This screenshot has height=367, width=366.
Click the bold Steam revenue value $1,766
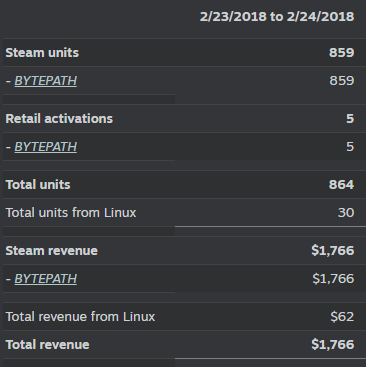[333, 251]
